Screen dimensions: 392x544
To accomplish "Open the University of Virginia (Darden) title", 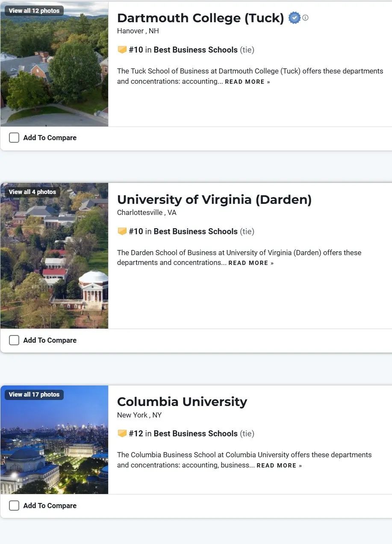I will (214, 200).
